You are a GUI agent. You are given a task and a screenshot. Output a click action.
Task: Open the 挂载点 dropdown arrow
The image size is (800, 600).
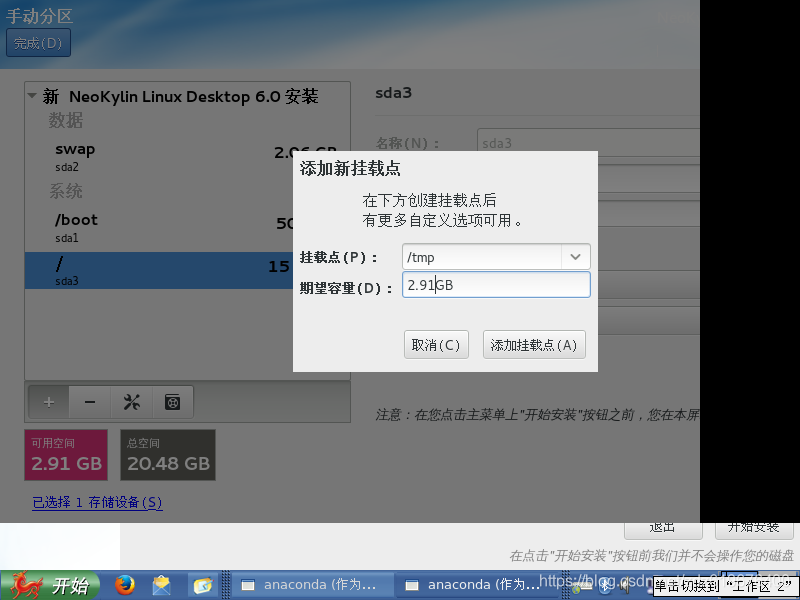coord(576,257)
